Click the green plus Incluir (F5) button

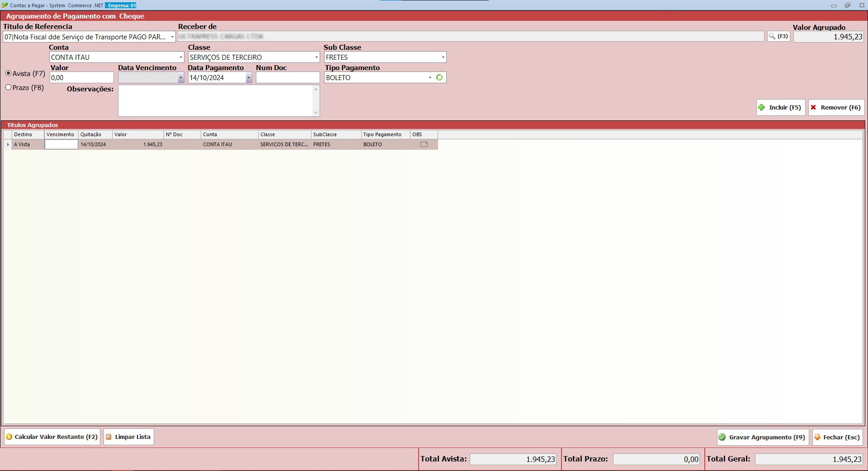point(780,108)
